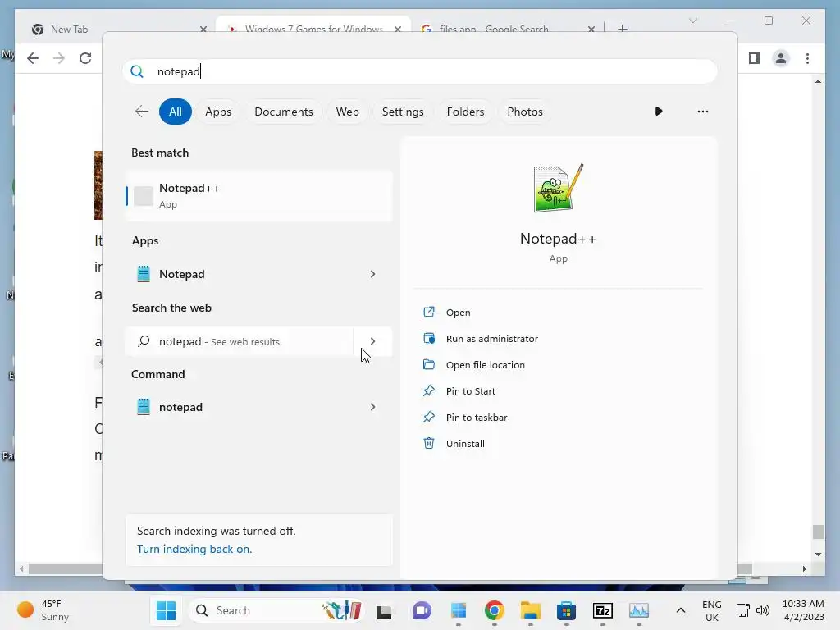This screenshot has width=840, height=630.
Task: Click the taskbar Search box
Action: coord(277,610)
